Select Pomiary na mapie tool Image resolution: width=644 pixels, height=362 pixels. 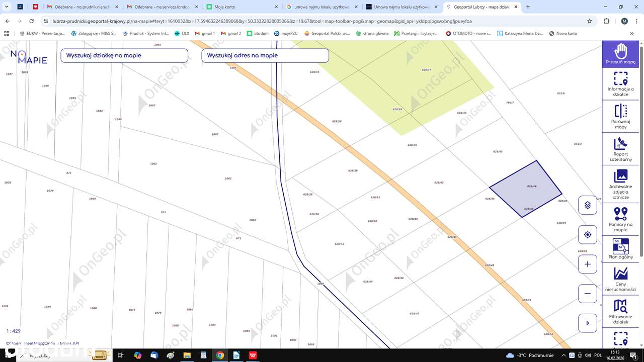point(620,220)
